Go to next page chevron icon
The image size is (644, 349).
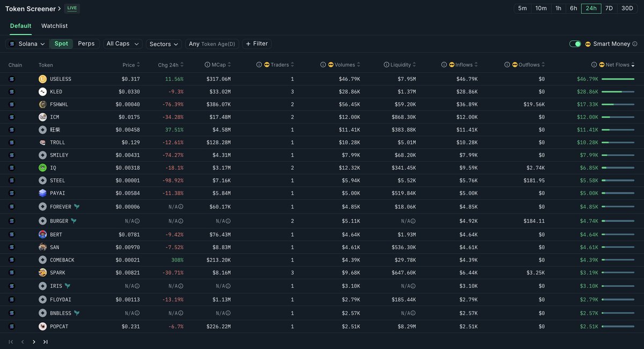[x=34, y=341]
